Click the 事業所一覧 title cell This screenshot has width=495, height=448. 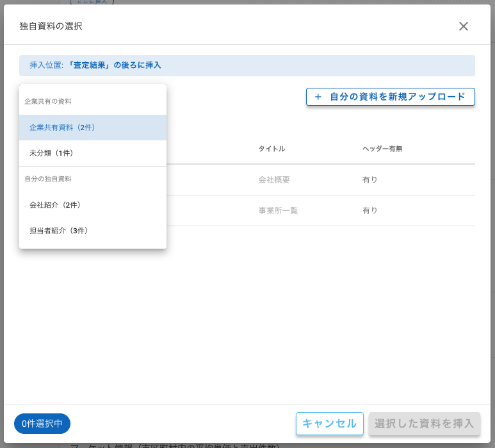pyautogui.click(x=278, y=210)
